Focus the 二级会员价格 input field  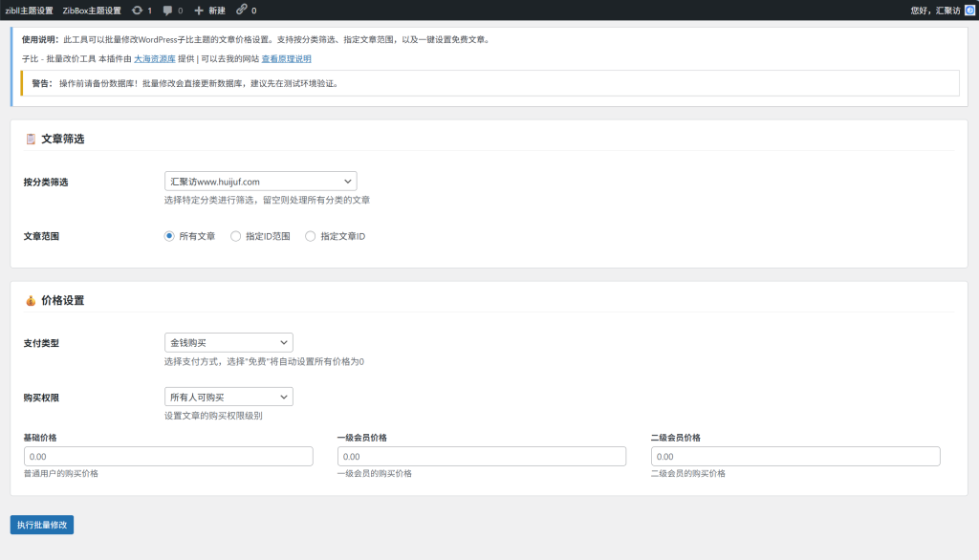794,457
